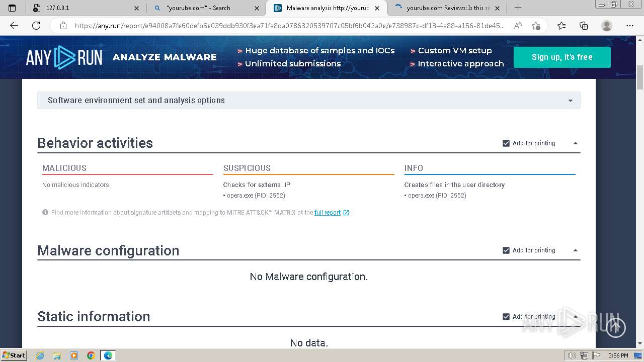Select the text Checks for external IP
The height and width of the screenshot is (362, 644).
pyautogui.click(x=257, y=185)
